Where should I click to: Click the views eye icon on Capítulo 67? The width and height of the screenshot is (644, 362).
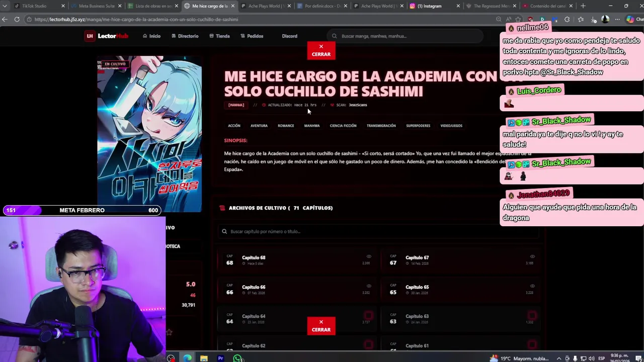pos(532,257)
